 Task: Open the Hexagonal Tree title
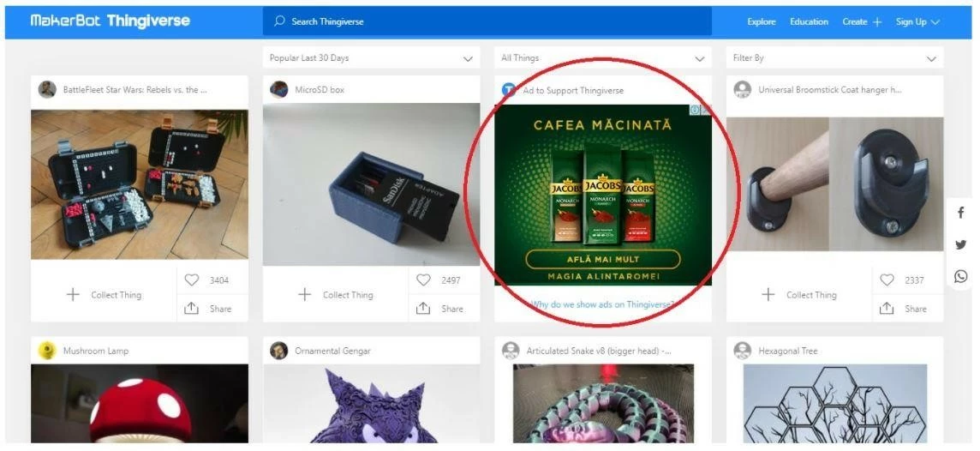(x=787, y=351)
